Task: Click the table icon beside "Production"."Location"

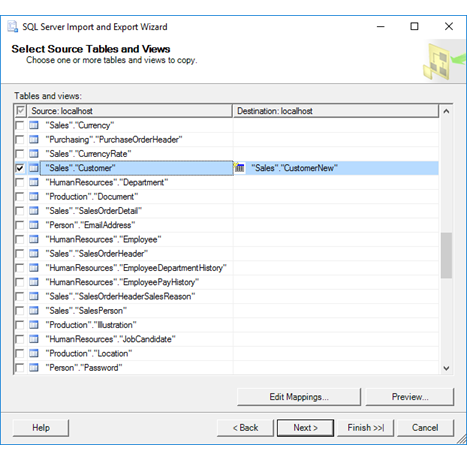Action: click(x=34, y=354)
